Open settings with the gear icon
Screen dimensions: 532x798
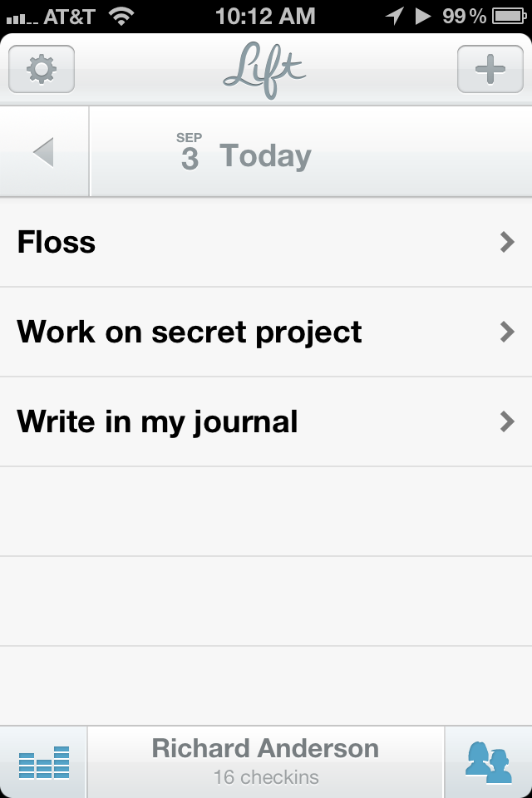coord(42,69)
